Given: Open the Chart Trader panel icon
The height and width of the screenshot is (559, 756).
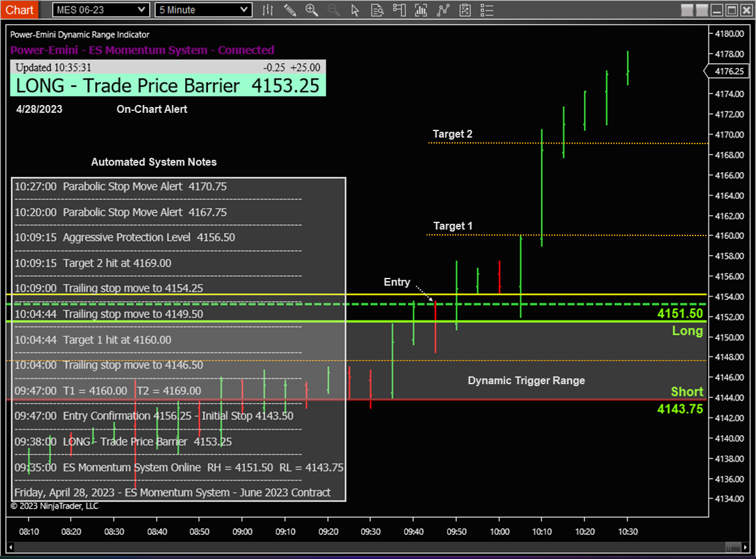Looking at the screenshot, I should [x=400, y=10].
